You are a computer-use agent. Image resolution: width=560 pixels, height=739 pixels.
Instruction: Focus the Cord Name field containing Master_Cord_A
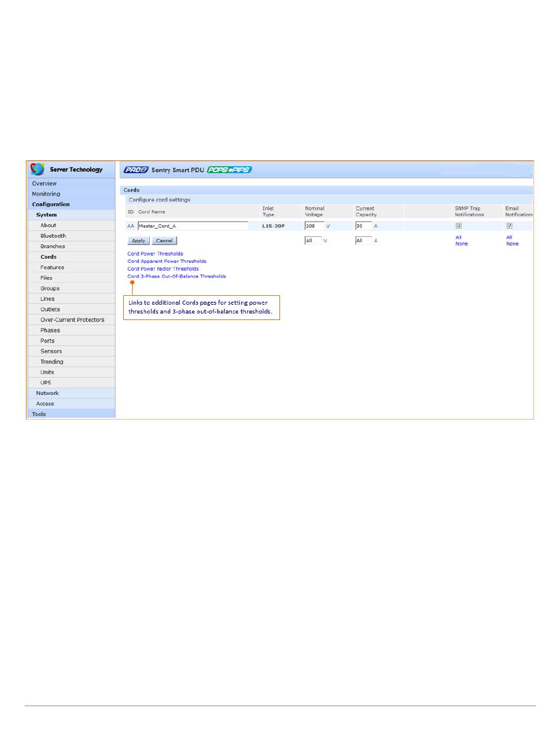point(193,226)
